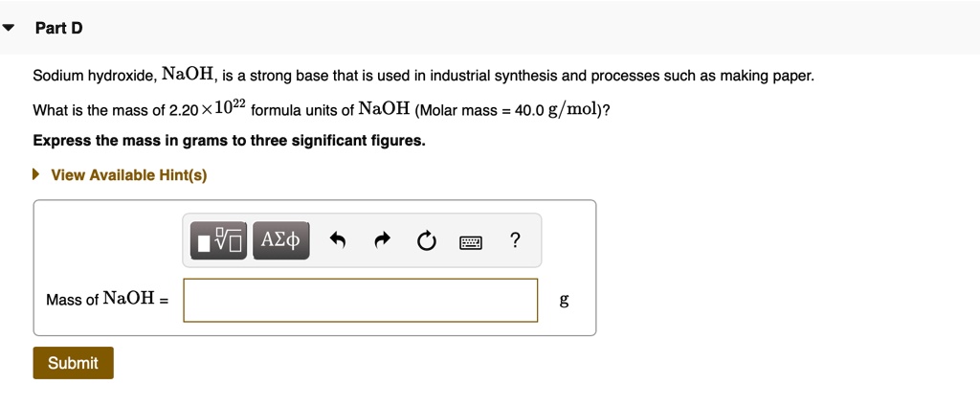Click the bold significant figures instruction
This screenshot has width=980, height=407.
coord(229,141)
